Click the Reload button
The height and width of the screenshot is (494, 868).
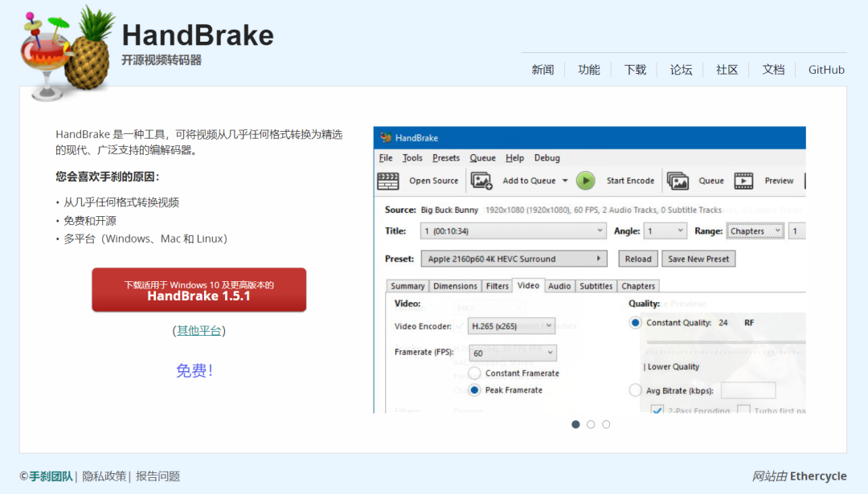[x=638, y=259]
